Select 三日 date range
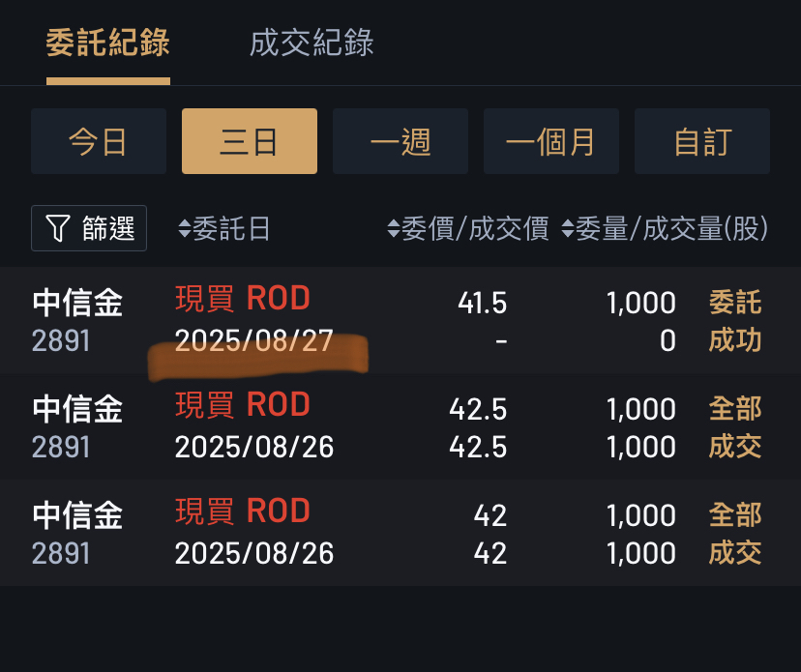The width and height of the screenshot is (801, 672). coord(249,141)
